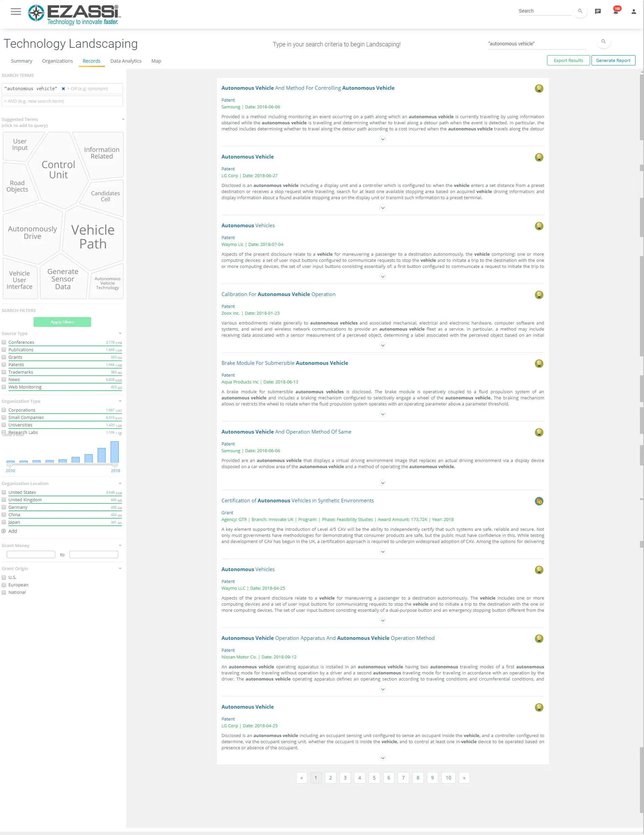
Task: Add suggested term Control Unit
Action: pyautogui.click(x=58, y=170)
